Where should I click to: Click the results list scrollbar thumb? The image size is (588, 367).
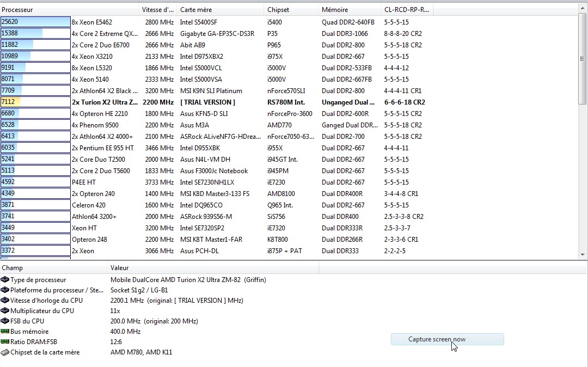pos(582,58)
